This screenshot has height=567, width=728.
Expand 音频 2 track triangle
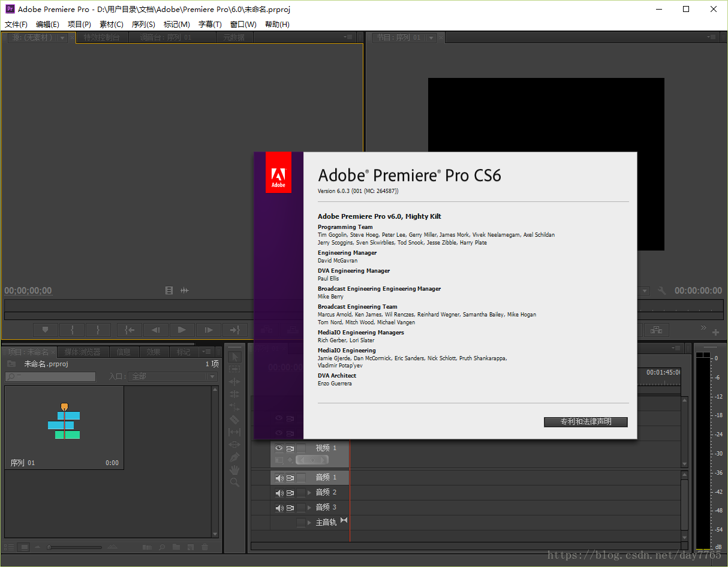(x=310, y=493)
